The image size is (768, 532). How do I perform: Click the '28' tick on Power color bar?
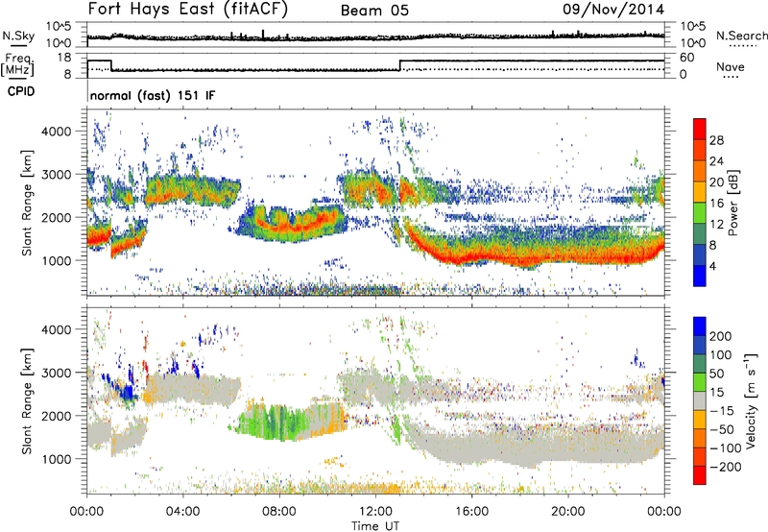pyautogui.click(x=716, y=140)
